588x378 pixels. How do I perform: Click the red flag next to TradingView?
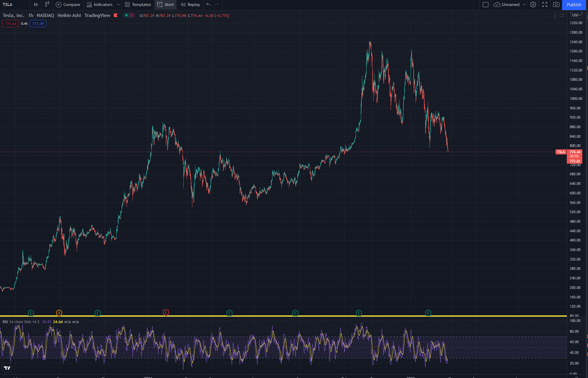coord(116,15)
